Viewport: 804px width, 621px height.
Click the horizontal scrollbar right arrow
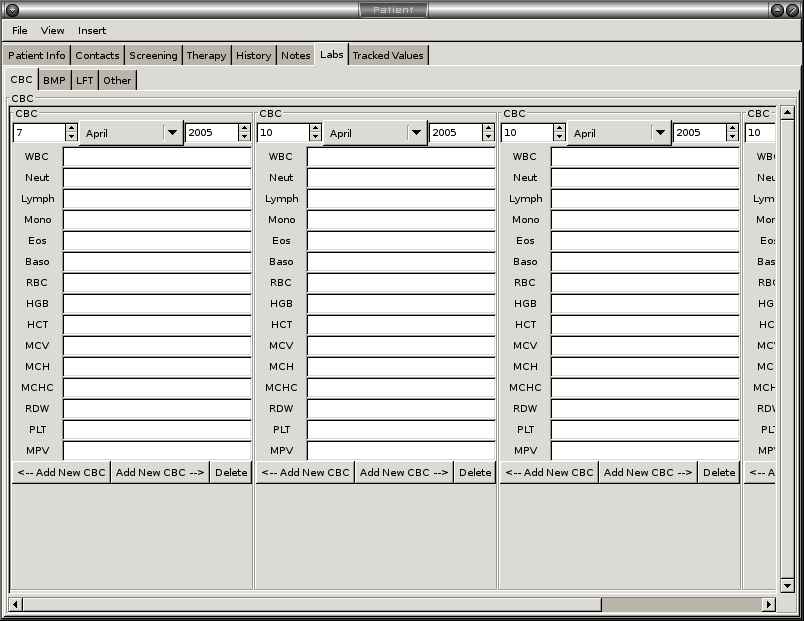pos(768,604)
